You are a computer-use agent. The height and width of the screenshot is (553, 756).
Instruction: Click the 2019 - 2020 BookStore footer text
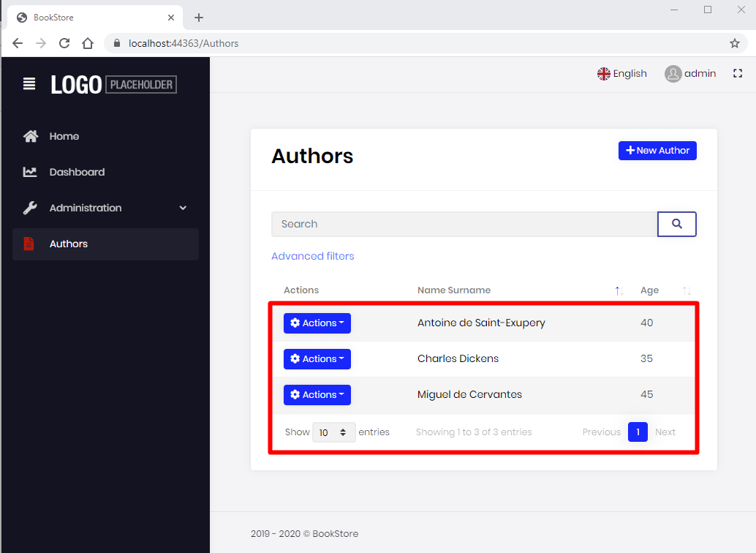304,534
